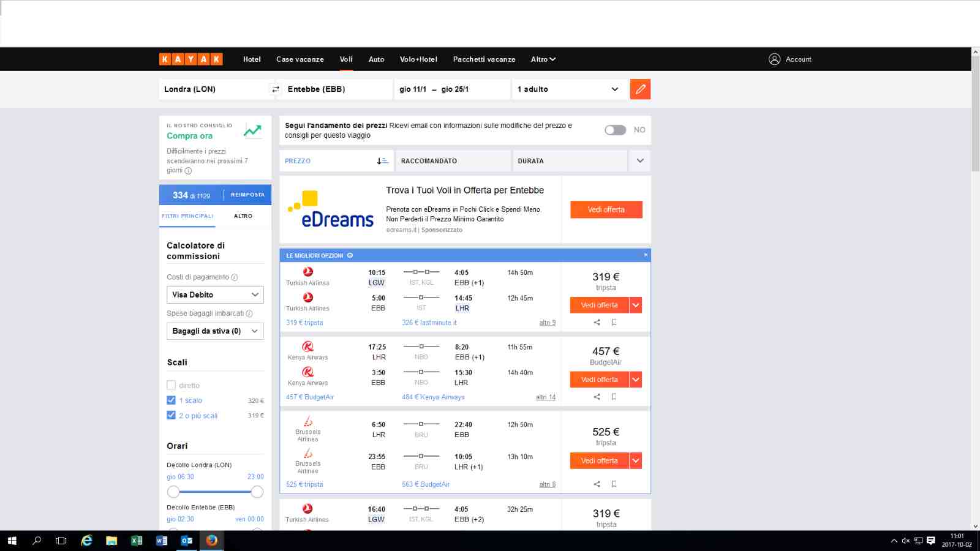Bookmark the 319 € Turkish Airlines flight
980x551 pixels.
pos(614,322)
